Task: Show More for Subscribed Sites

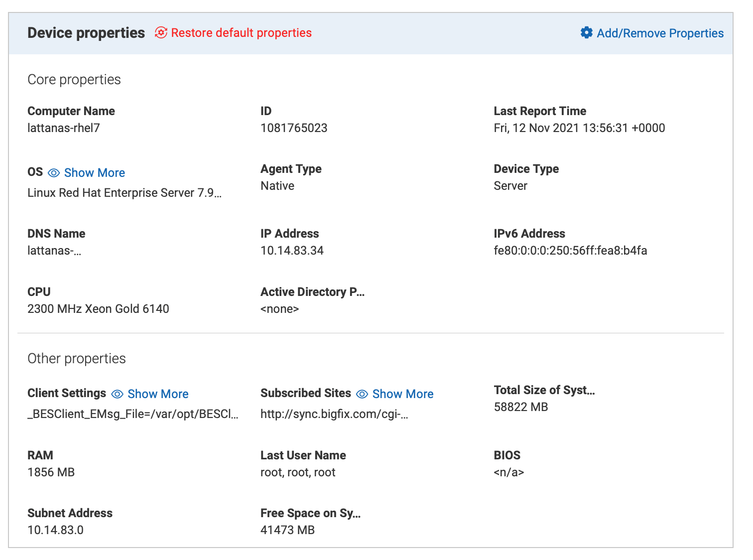Action: click(402, 394)
